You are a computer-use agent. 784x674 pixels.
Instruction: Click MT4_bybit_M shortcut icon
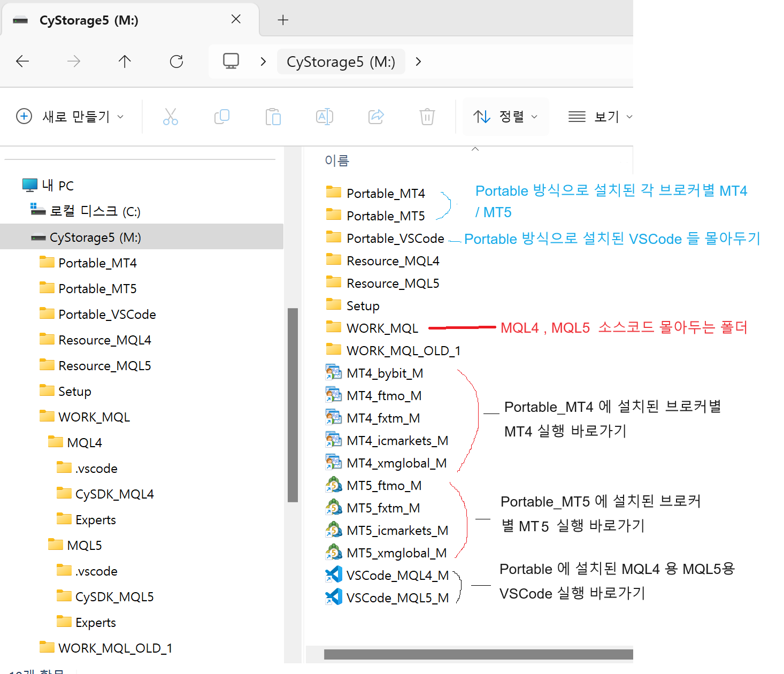[334, 372]
